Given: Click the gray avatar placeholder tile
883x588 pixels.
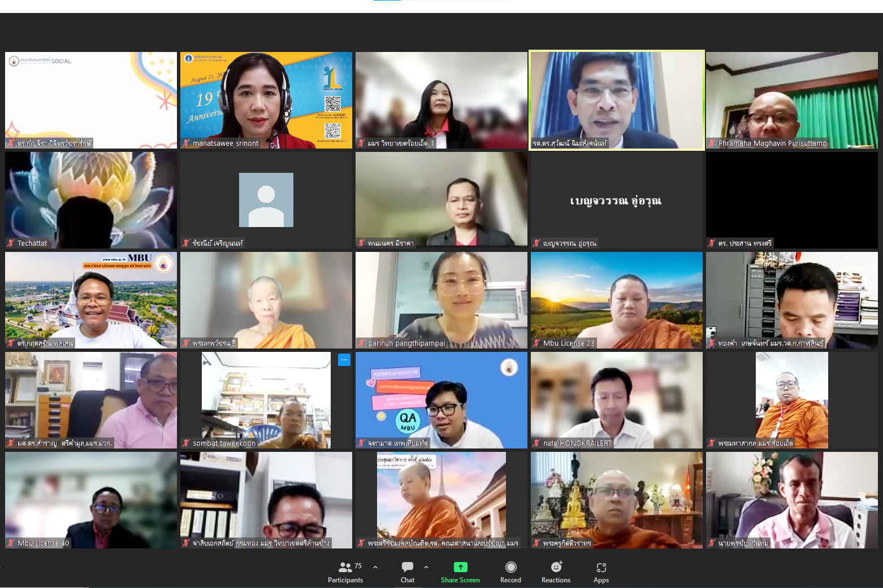Looking at the screenshot, I should pos(266,200).
